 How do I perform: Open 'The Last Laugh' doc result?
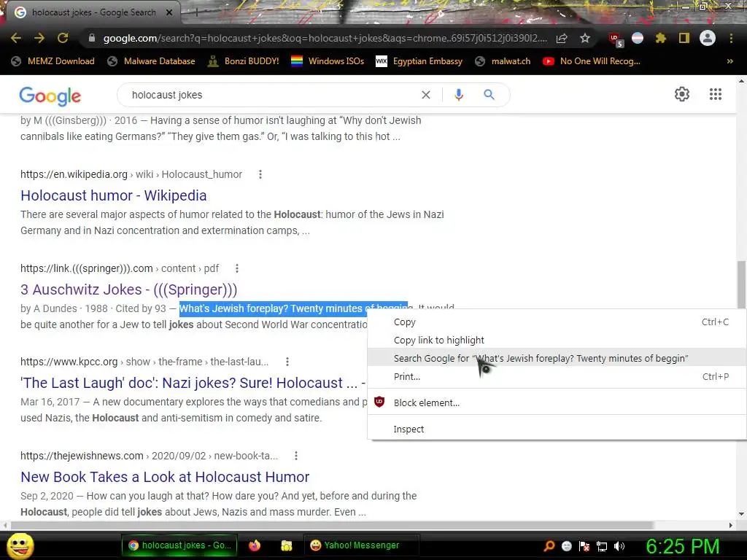193,383
